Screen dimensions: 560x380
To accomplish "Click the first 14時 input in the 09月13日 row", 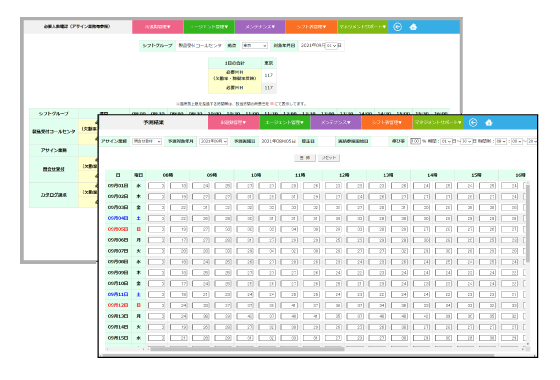I will tap(421, 316).
